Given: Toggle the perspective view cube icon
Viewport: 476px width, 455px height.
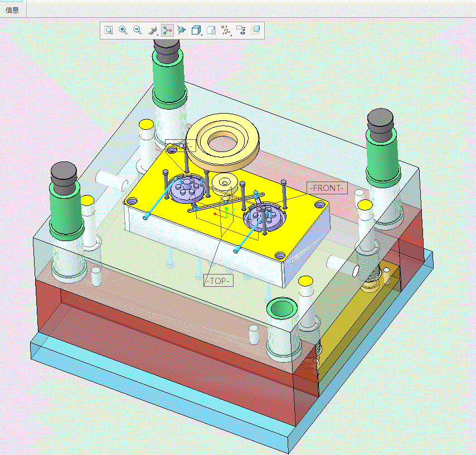Looking at the screenshot, I should pos(256,30).
